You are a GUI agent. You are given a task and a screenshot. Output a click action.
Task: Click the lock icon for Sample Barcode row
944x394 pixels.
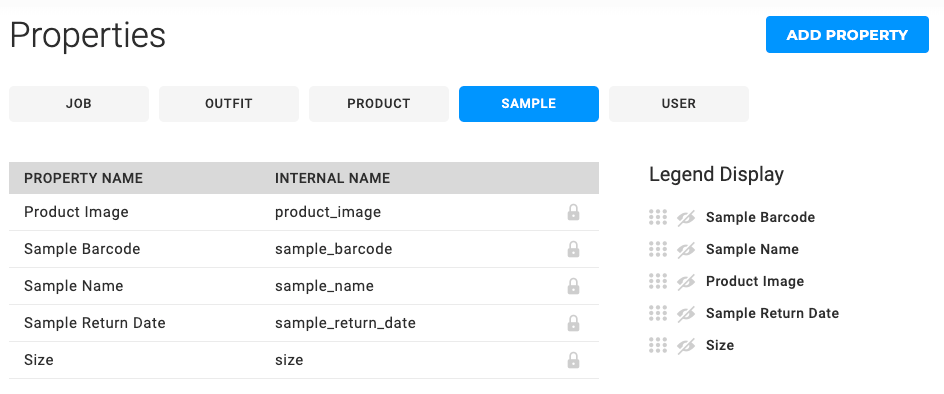click(x=573, y=249)
